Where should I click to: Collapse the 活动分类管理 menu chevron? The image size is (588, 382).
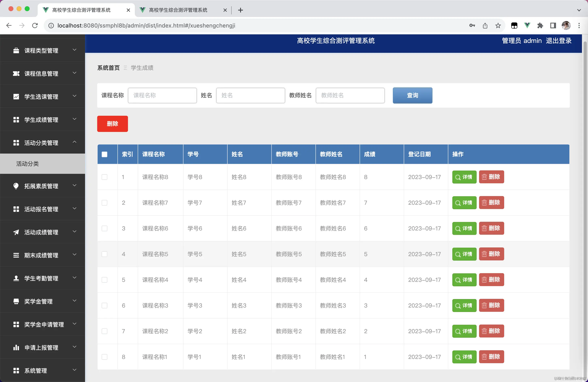tap(74, 142)
